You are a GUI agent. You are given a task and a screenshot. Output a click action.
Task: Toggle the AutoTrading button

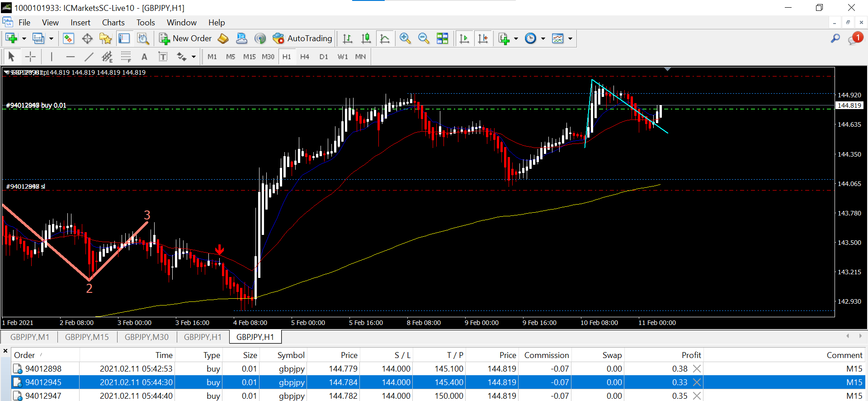tap(302, 38)
